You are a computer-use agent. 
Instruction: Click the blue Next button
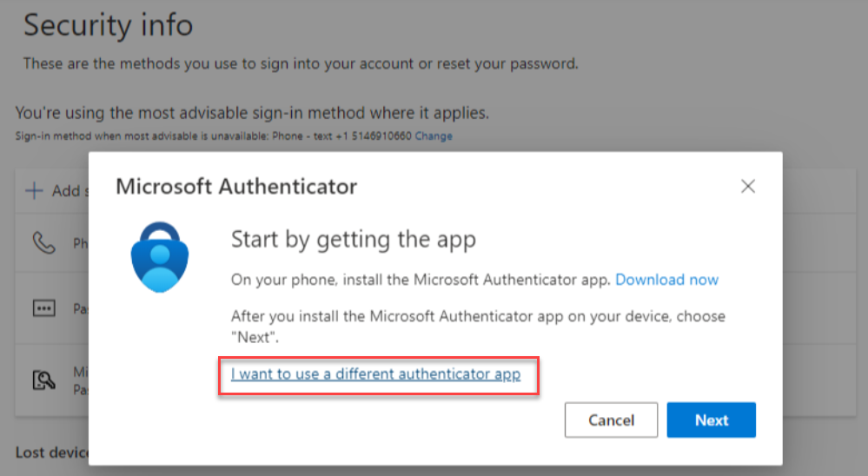coord(711,420)
